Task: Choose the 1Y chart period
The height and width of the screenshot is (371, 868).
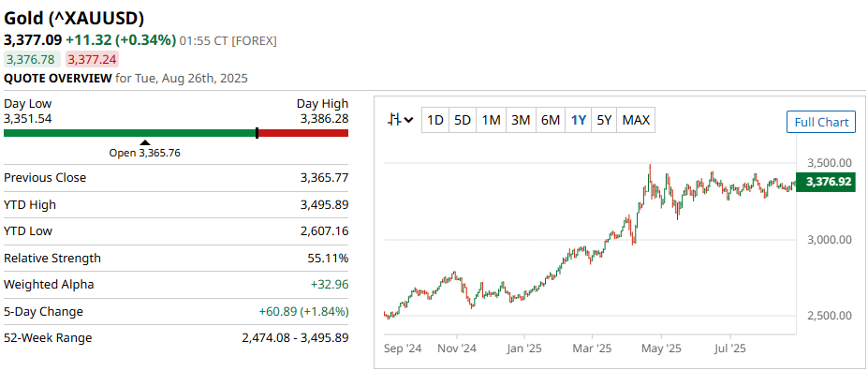Action: pos(579,120)
